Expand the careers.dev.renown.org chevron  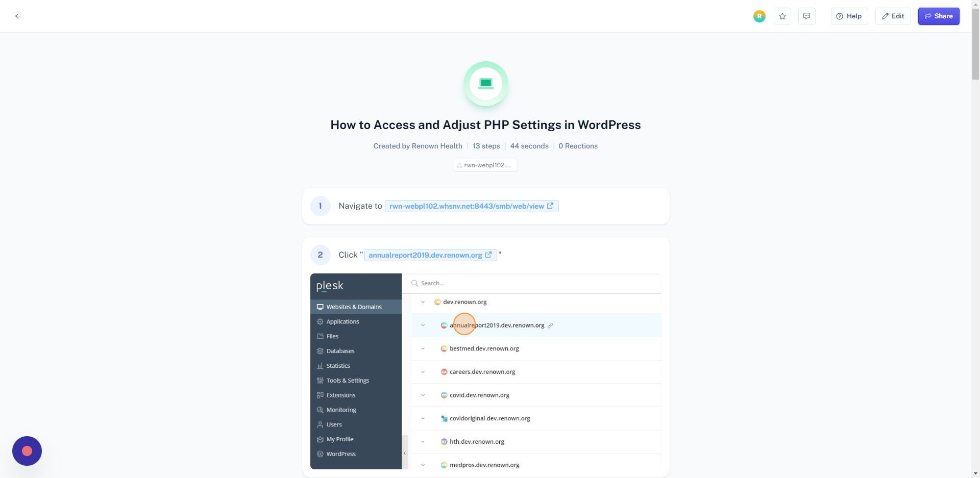423,372
